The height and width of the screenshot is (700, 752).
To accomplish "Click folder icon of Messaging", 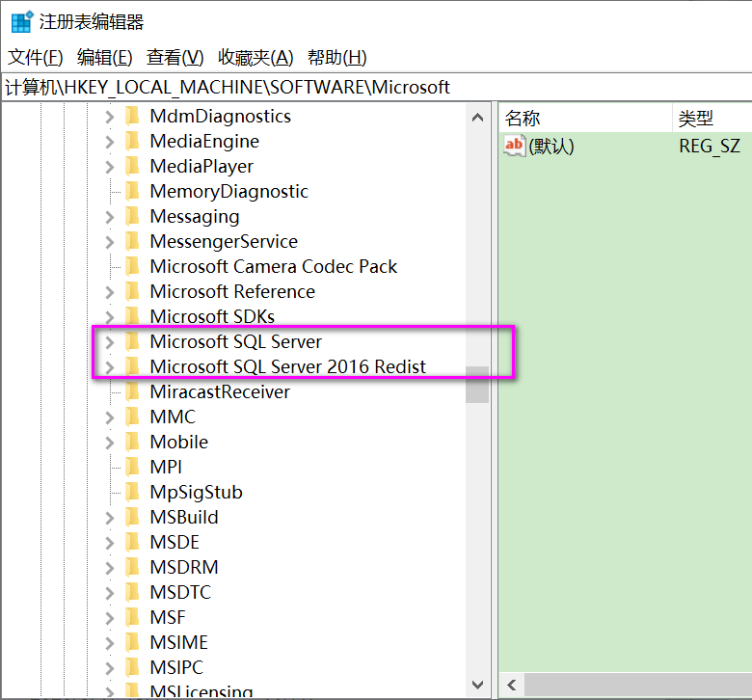I will [132, 216].
